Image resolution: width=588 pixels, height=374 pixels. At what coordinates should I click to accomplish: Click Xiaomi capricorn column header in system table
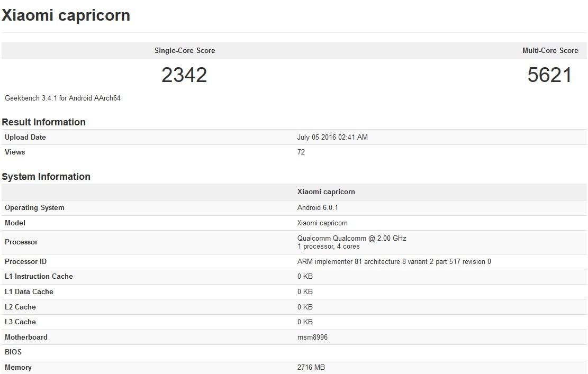326,192
